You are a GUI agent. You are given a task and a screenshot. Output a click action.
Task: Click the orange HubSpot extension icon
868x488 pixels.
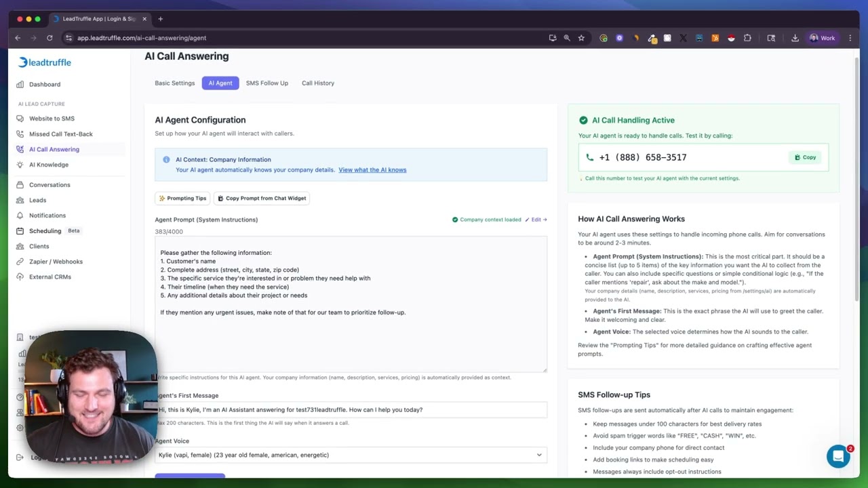coord(715,38)
